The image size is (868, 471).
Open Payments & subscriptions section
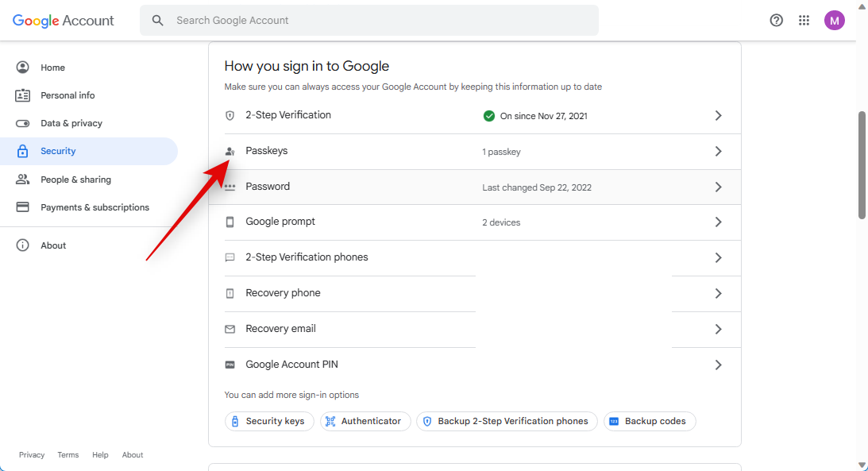[x=89, y=207]
